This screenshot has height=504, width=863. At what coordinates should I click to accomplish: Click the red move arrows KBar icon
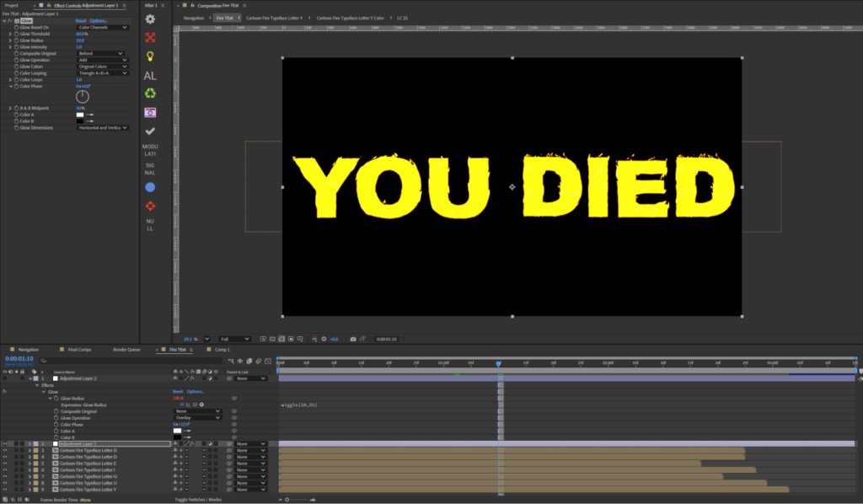pyautogui.click(x=150, y=206)
